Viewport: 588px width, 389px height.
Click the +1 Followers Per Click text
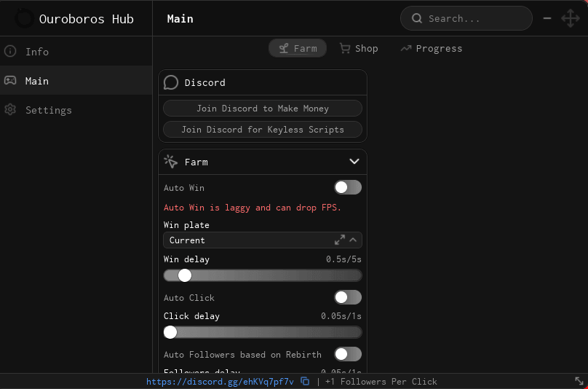[381, 382]
